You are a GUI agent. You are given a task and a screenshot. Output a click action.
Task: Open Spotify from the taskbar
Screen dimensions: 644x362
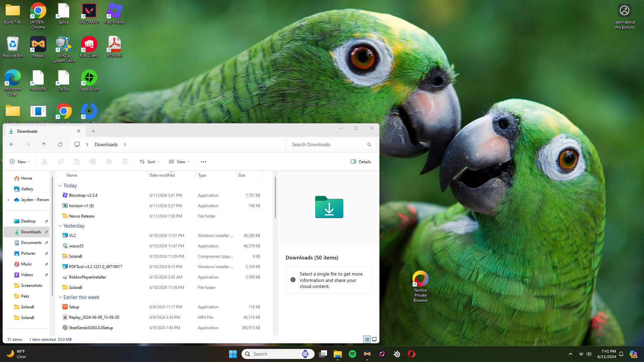353,354
